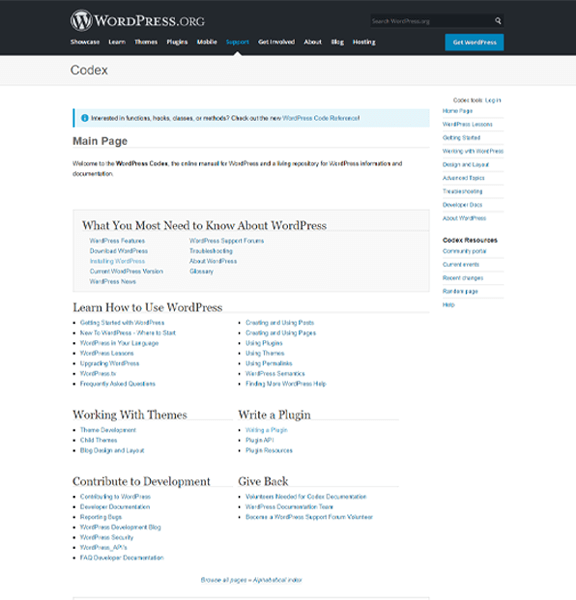Open the Recent changes link
The height and width of the screenshot is (600, 576).
(463, 278)
